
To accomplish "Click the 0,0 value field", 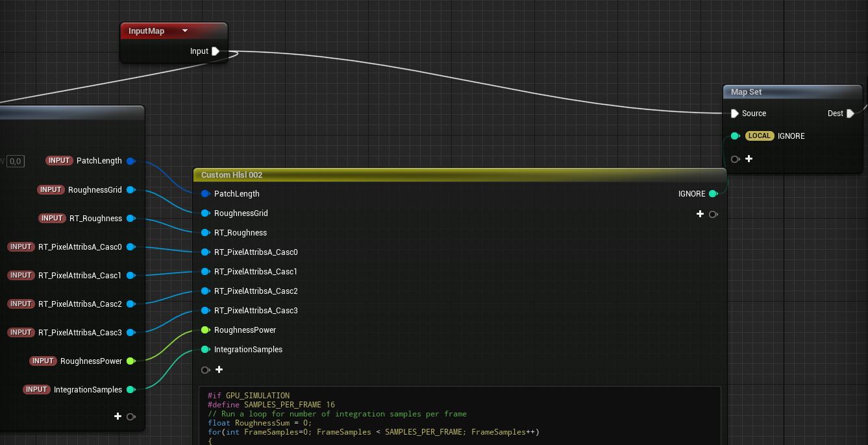I will click(x=15, y=161).
